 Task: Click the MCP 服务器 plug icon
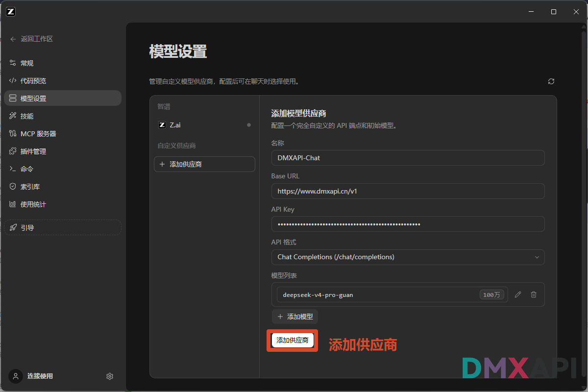tap(13, 134)
